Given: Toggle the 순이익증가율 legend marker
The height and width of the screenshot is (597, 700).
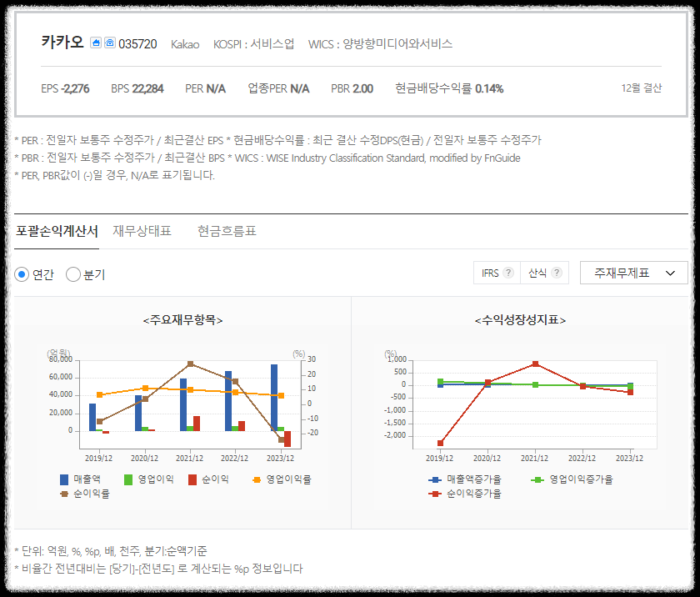Looking at the screenshot, I should 435,494.
